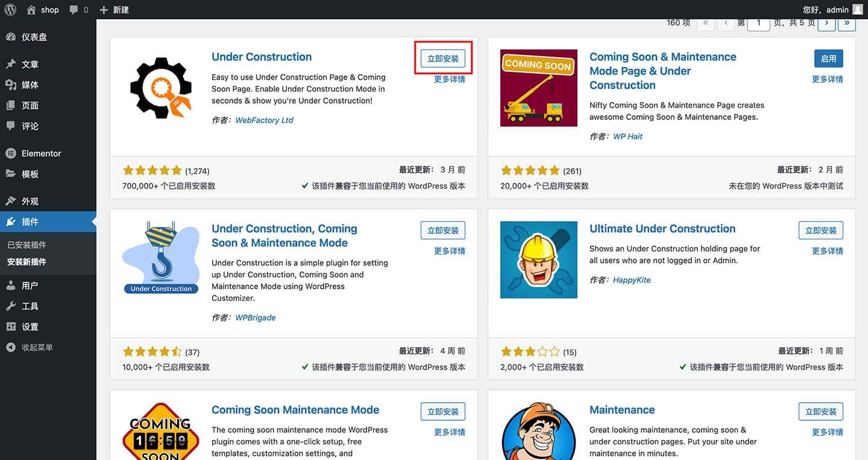Image resolution: width=868 pixels, height=460 pixels.
Task: Click the (261) rating count
Action: (572, 171)
